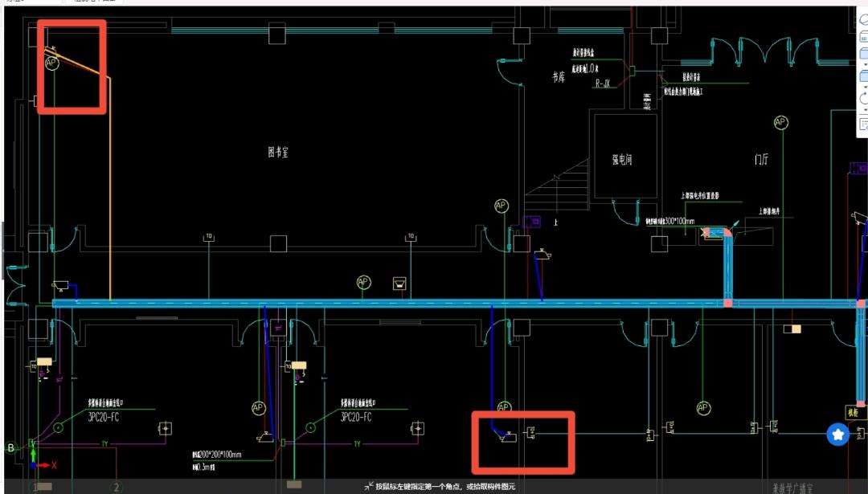The image size is (868, 494).
Task: Select the vertical cable tray riser near 门厅
Action: point(728,267)
